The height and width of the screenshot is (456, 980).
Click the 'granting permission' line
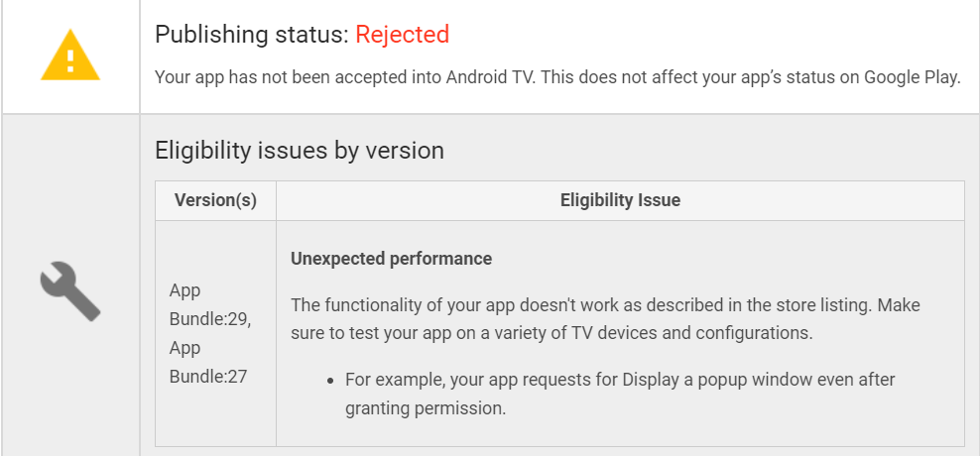[x=426, y=407]
